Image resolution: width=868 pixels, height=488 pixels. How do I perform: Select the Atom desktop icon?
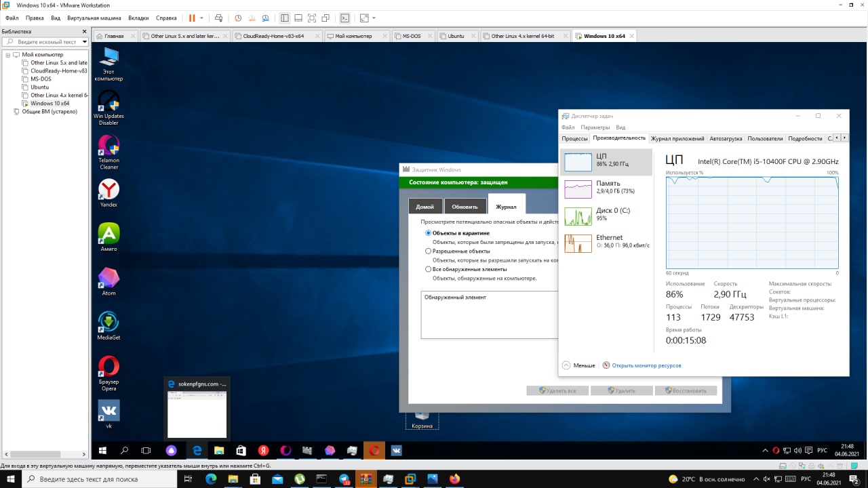108,281
